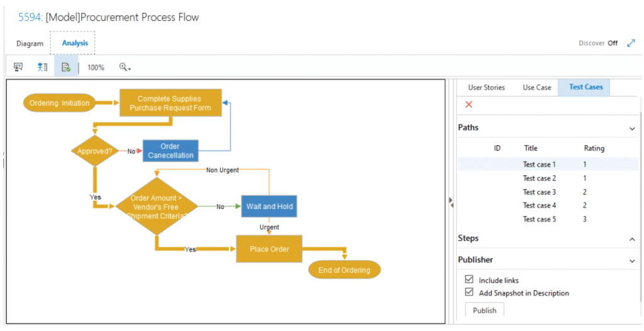This screenshot has width=644, height=331.
Task: Open the User Stories tab
Action: click(486, 87)
